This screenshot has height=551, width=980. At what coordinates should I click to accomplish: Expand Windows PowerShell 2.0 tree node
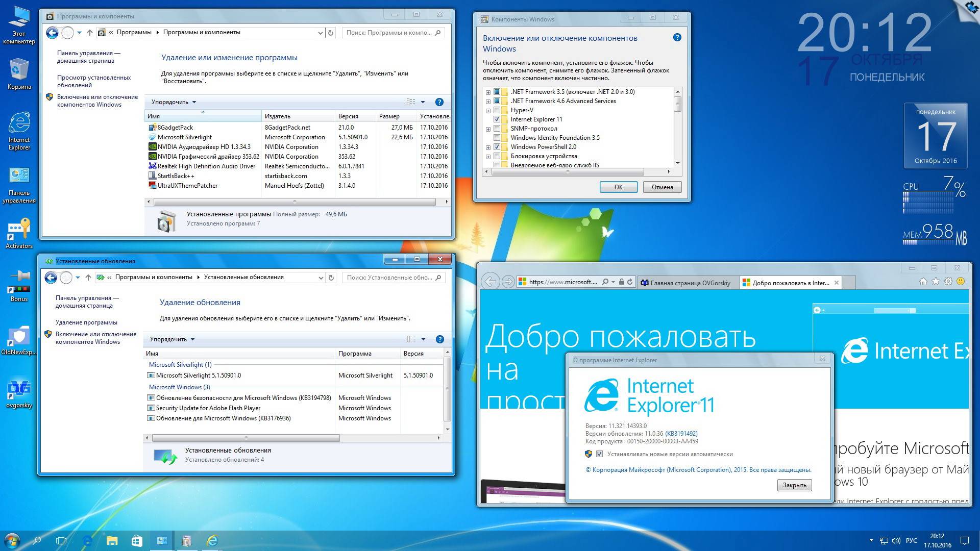488,147
